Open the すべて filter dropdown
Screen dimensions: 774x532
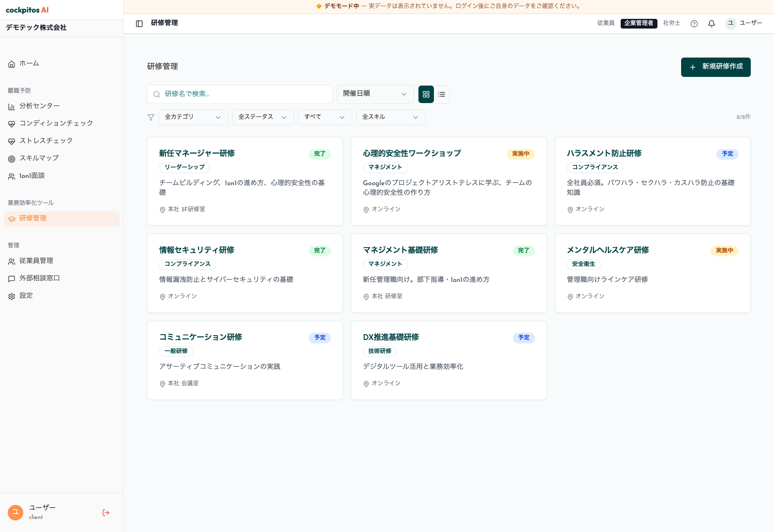[x=325, y=117]
